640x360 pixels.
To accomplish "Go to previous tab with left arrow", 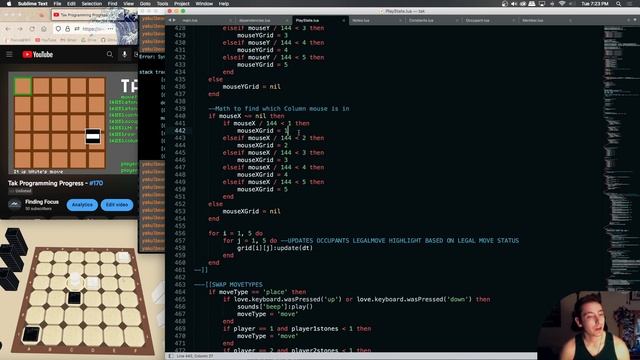I will point(170,20).
